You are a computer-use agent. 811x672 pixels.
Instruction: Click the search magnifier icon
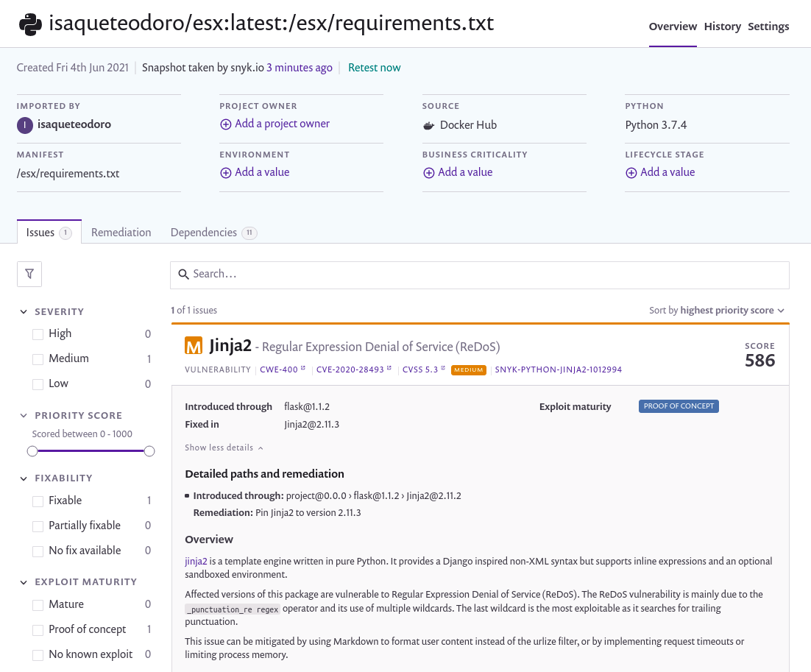183,275
